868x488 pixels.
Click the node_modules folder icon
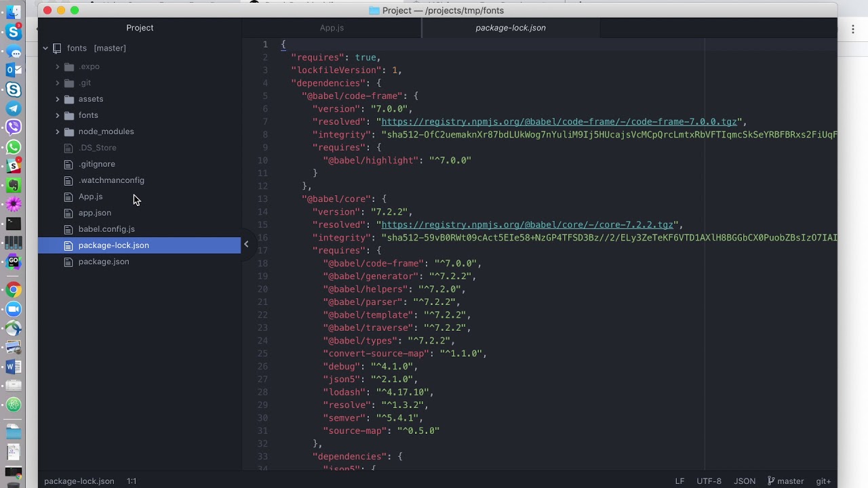tap(68, 131)
